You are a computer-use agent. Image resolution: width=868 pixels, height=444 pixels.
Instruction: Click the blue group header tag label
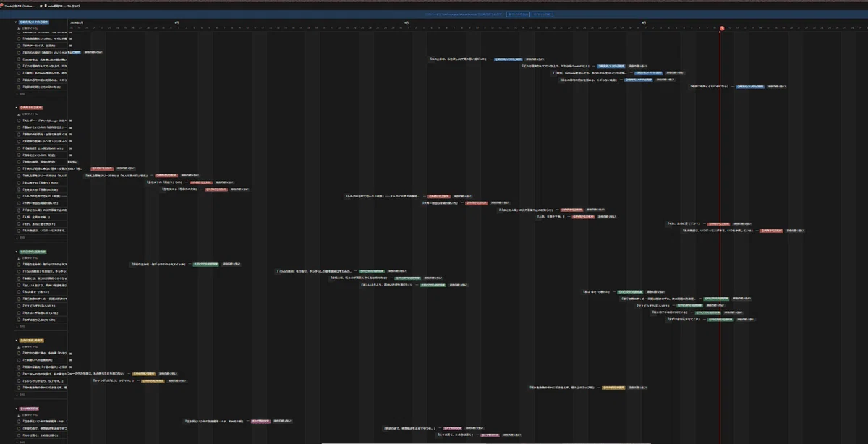pos(35,22)
